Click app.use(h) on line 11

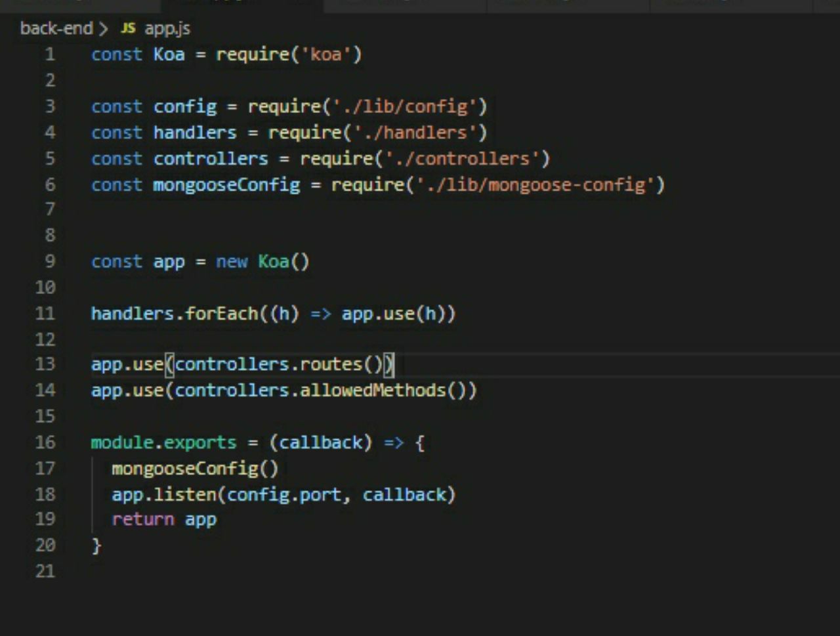click(x=393, y=314)
